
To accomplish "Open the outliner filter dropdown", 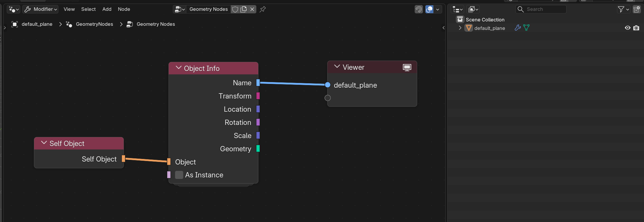I will 623,9.
